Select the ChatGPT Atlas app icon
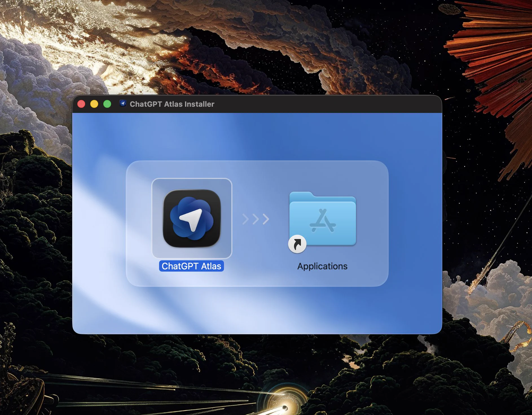The height and width of the screenshot is (415, 532). (192, 219)
